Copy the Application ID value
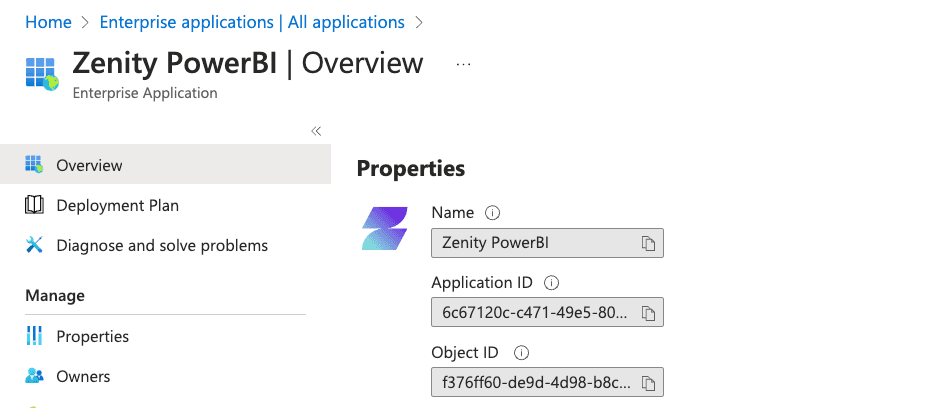The width and height of the screenshot is (944, 408). click(648, 313)
